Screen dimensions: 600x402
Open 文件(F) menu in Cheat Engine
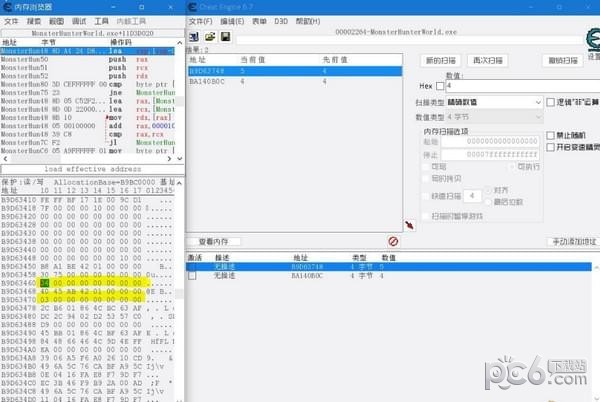click(200, 21)
